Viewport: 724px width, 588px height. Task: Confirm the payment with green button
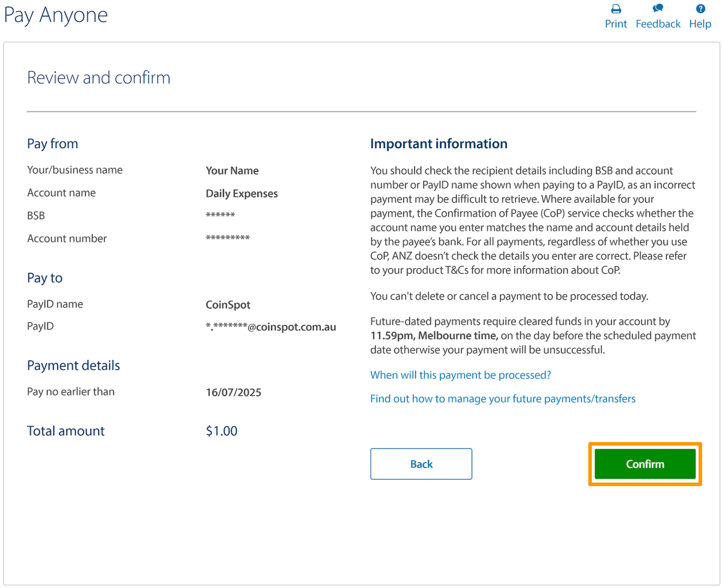coord(645,464)
